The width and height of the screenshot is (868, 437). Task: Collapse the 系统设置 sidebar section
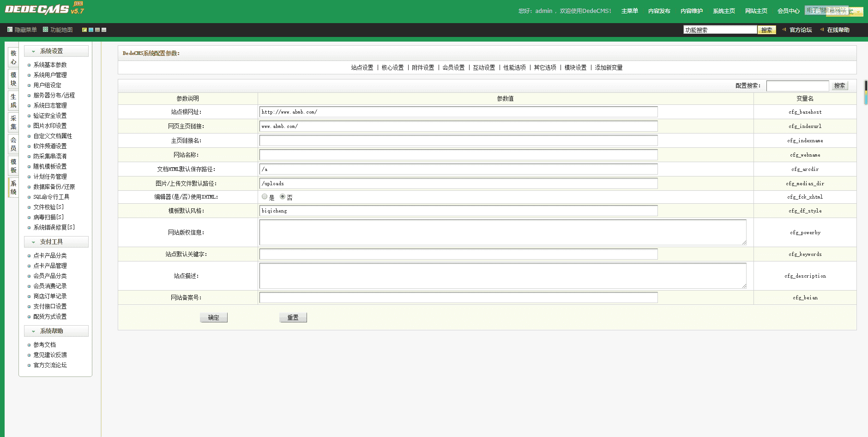[56, 51]
